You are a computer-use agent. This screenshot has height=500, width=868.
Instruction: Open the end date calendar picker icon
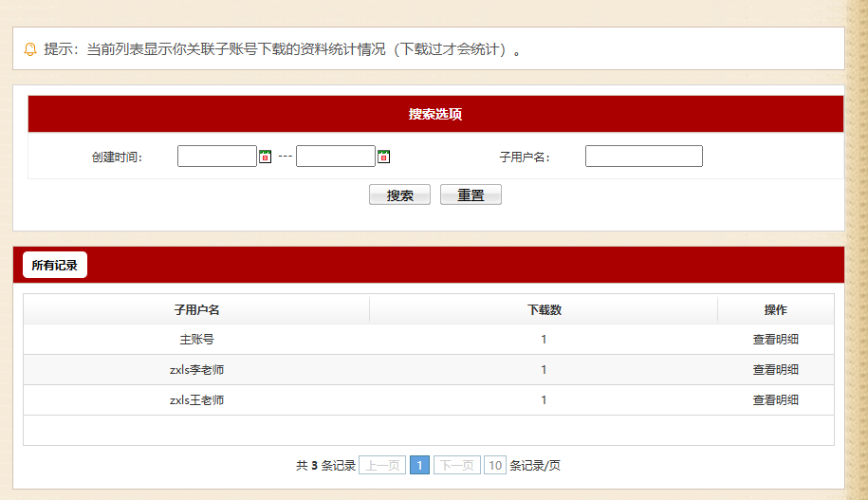point(384,157)
